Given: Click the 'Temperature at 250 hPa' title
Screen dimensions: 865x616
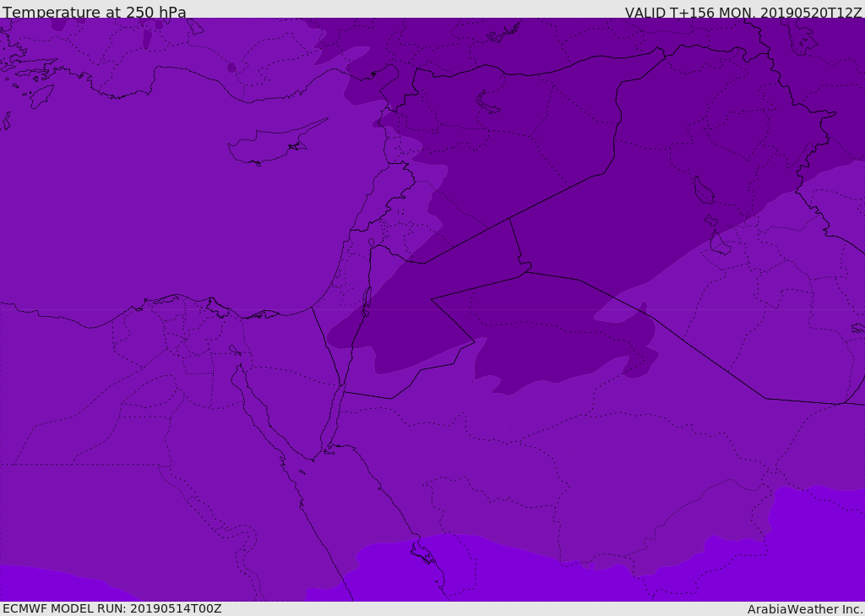Looking at the screenshot, I should (x=95, y=12).
